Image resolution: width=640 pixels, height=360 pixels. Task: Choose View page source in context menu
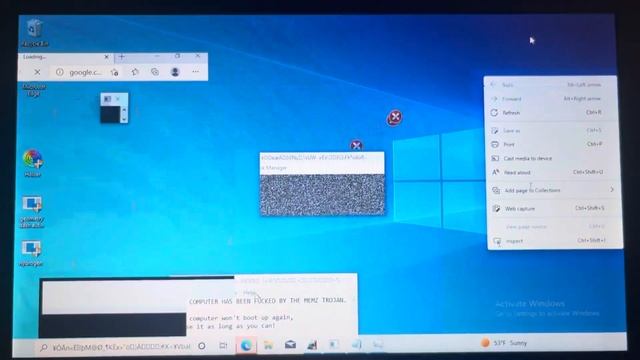(554, 227)
